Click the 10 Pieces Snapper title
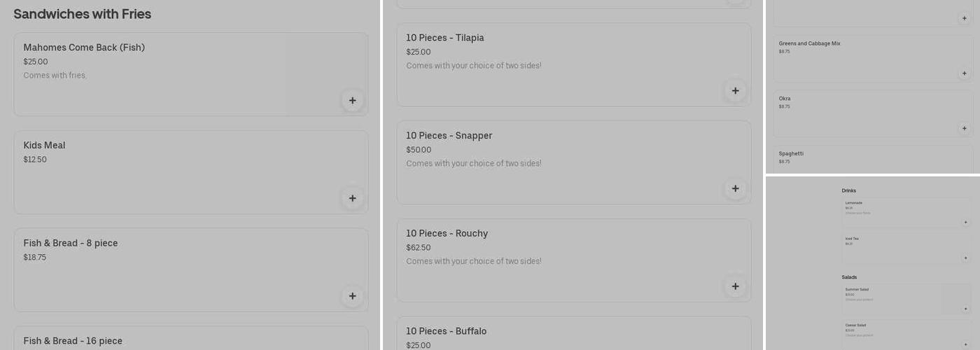 [449, 136]
